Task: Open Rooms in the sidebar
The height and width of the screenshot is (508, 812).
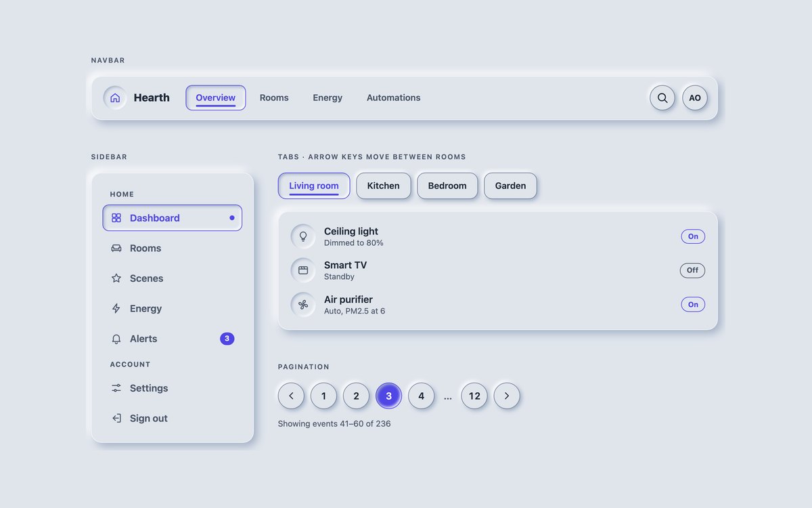Action: coord(173,249)
